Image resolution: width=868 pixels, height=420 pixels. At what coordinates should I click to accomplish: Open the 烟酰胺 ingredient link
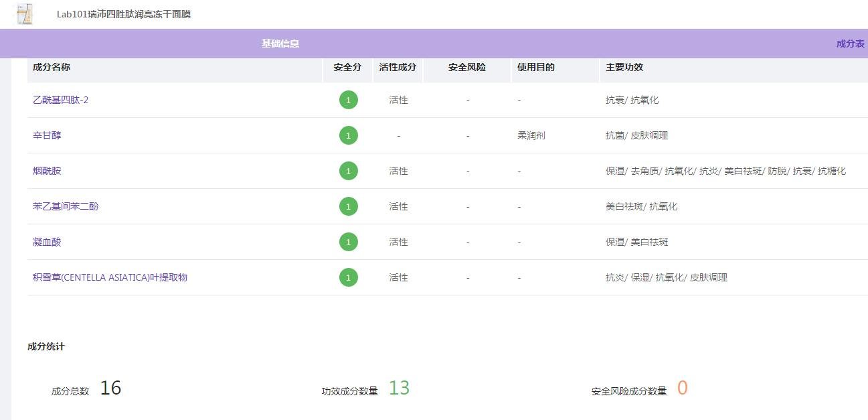click(47, 171)
